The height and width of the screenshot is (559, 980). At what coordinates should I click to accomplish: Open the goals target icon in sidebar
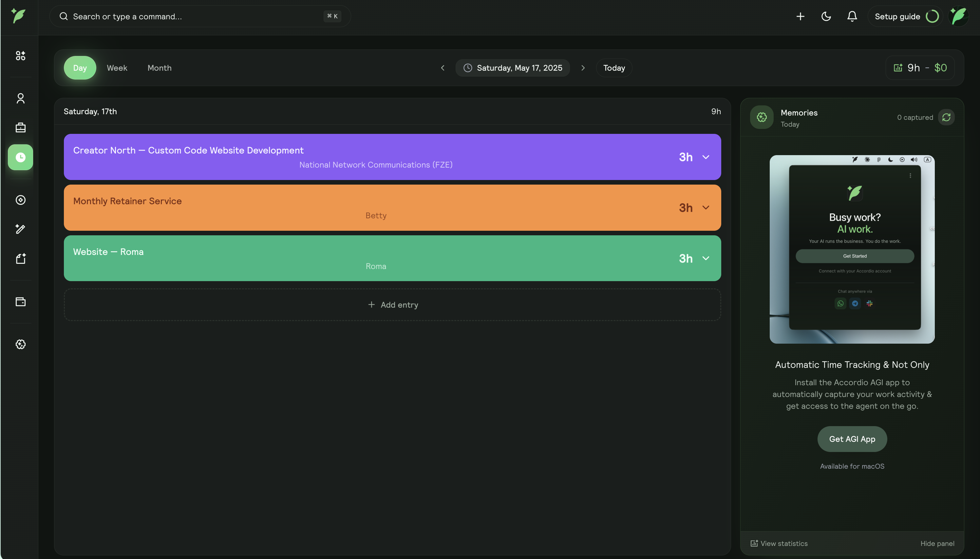[x=20, y=200]
